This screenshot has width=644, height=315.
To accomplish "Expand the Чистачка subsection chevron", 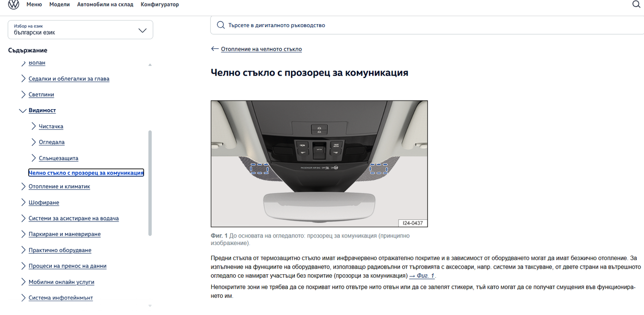I will [x=33, y=126].
